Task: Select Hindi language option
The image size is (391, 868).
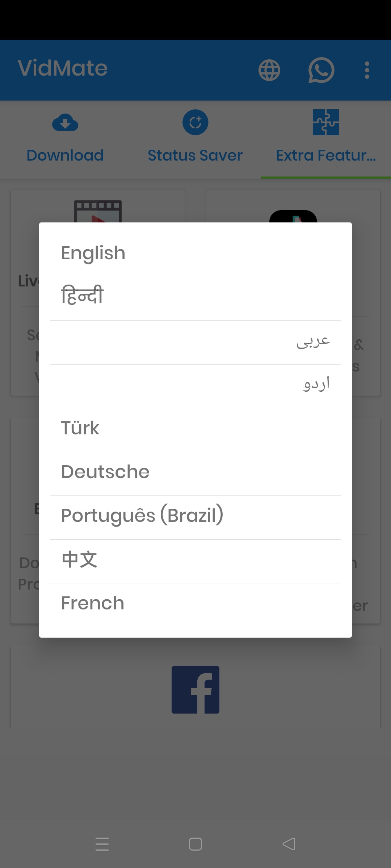Action: [195, 297]
